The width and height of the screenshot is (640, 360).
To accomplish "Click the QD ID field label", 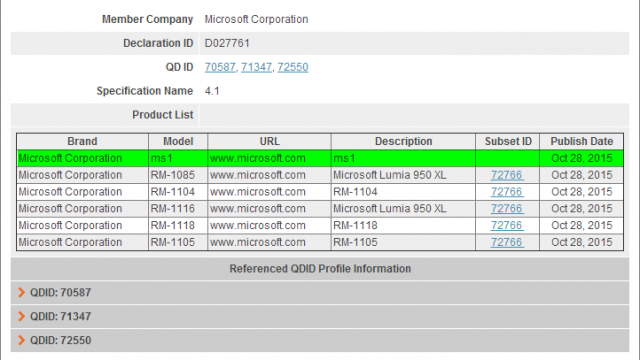I will point(179,67).
